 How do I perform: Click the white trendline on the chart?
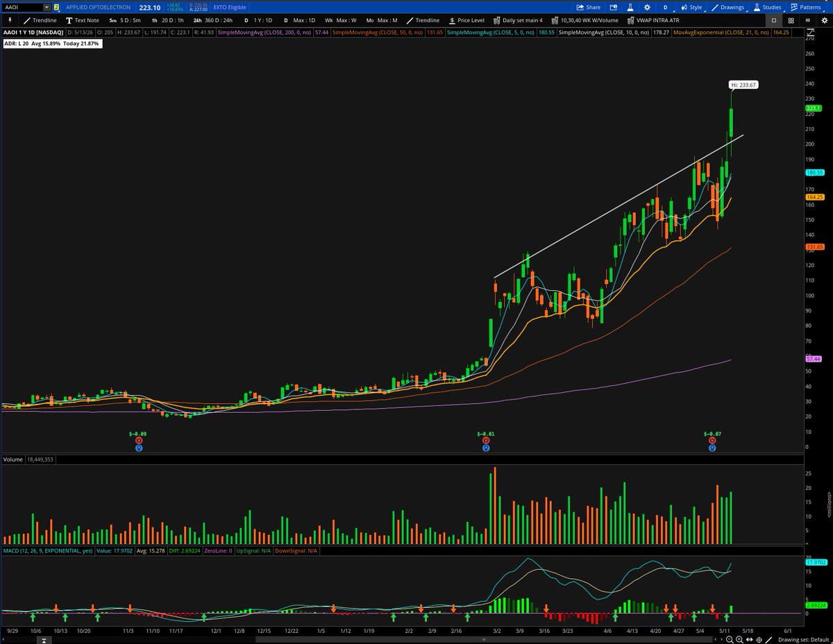[618, 205]
